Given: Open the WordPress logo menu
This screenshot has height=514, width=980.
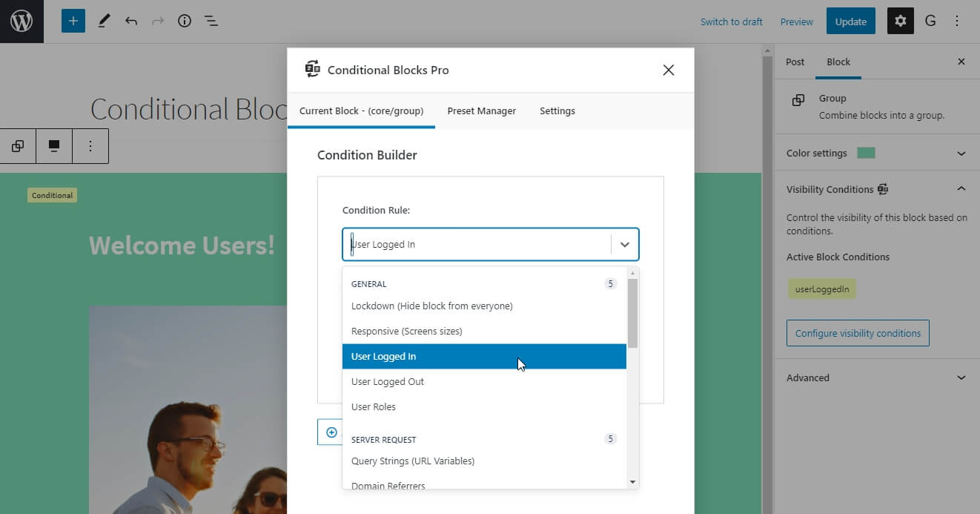Looking at the screenshot, I should coord(21,22).
